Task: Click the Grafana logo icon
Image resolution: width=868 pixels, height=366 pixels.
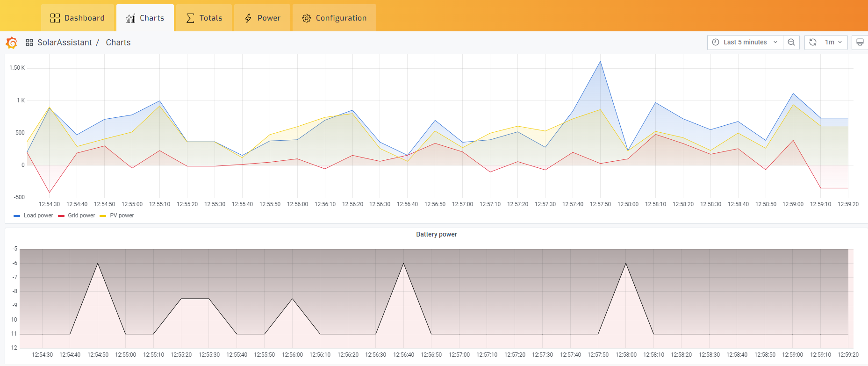Action: [12, 43]
